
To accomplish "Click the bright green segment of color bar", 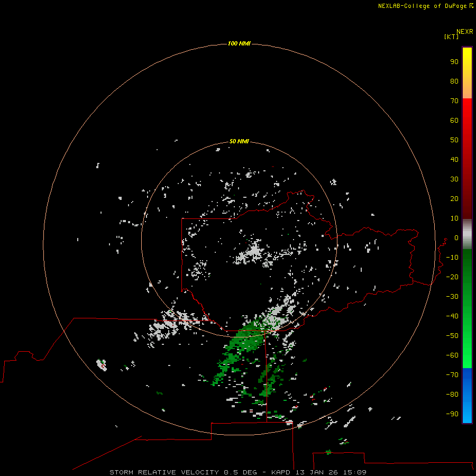I will pyautogui.click(x=467, y=308).
